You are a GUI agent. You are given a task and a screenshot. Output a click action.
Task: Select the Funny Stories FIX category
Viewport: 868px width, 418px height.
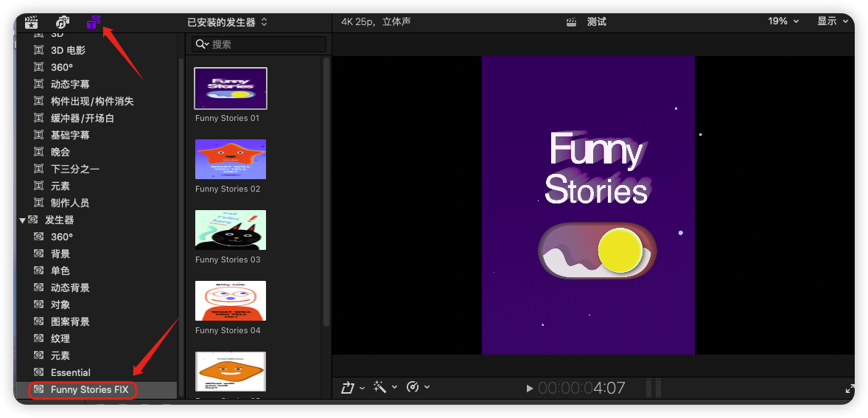coord(90,389)
